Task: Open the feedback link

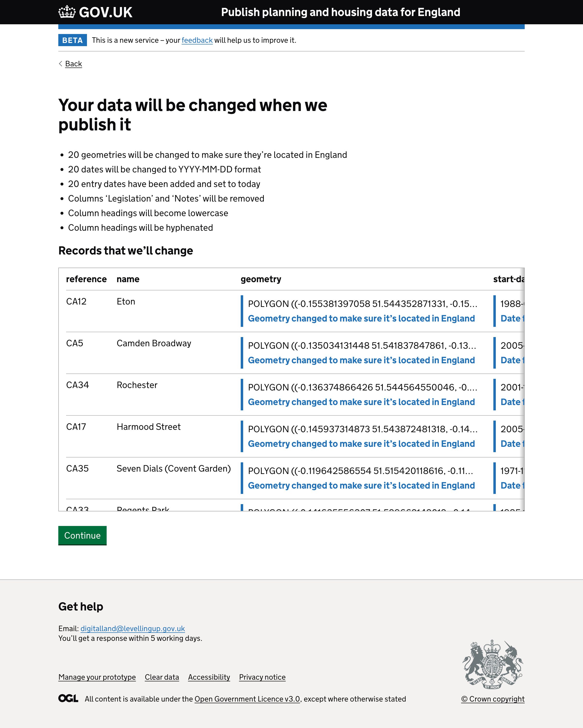Action: coord(197,40)
